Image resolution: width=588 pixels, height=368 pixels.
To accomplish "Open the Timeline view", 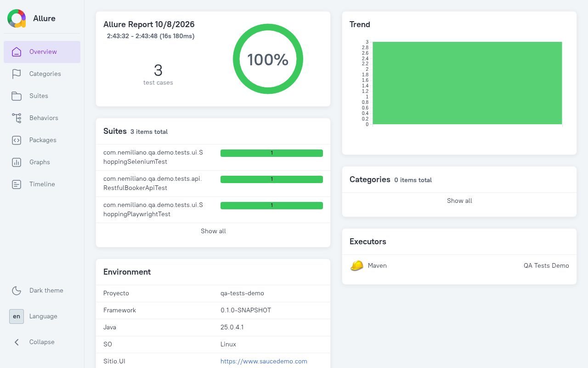I will pyautogui.click(x=42, y=184).
